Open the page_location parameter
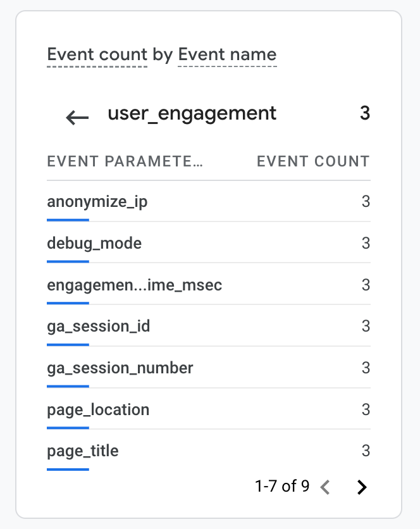This screenshot has height=529, width=420. pyautogui.click(x=98, y=409)
